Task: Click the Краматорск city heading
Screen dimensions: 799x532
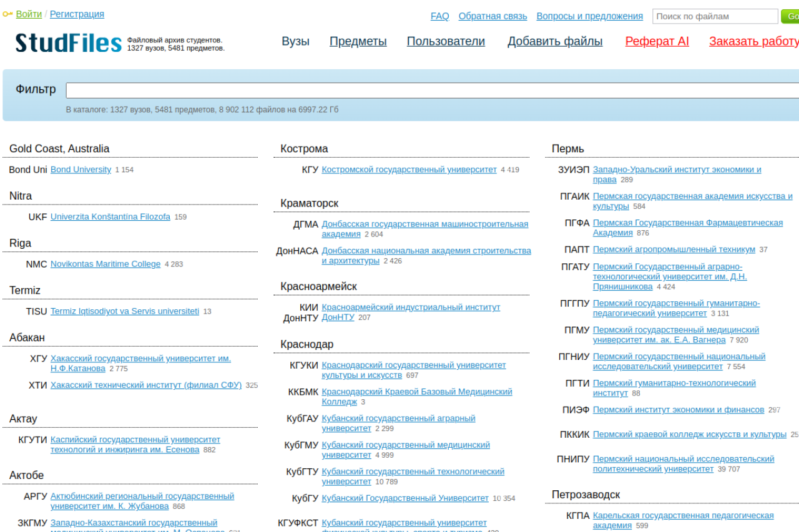Action: pos(310,203)
